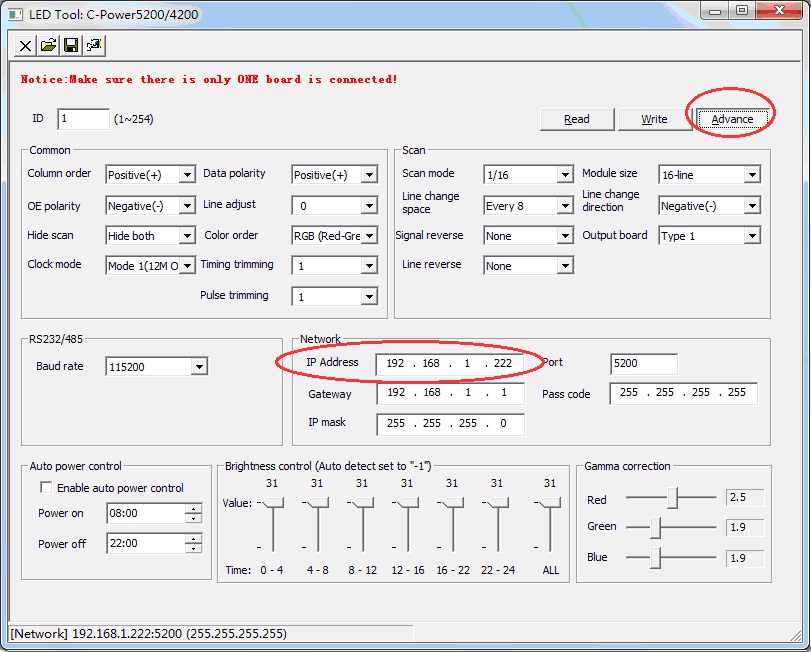Open the Scan mode dropdown
Image resolution: width=811 pixels, height=652 pixels.
(564, 175)
